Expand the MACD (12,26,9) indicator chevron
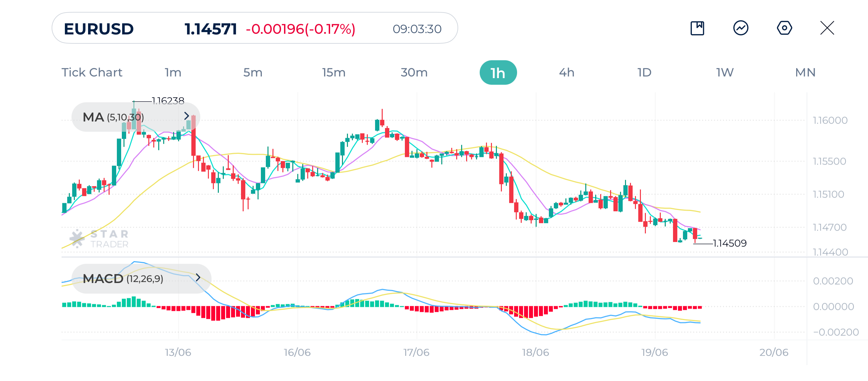Screen dimensions: 868x381 (x=198, y=278)
